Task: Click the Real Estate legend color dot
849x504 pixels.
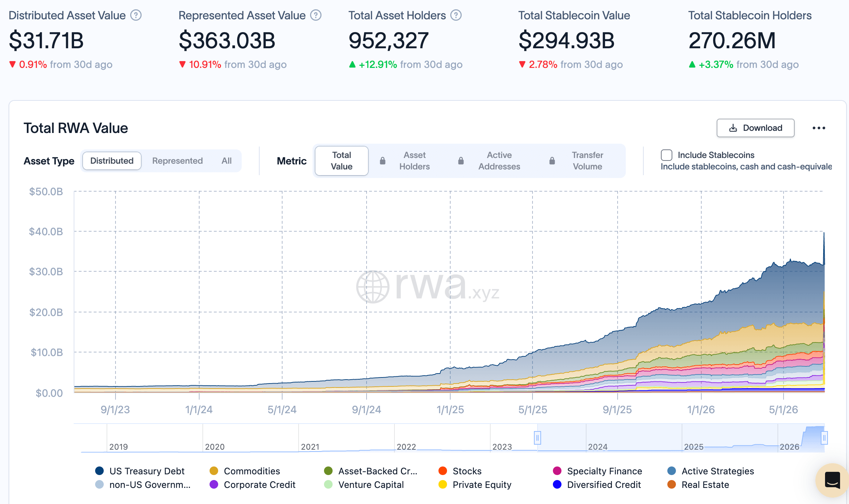Action: tap(672, 485)
